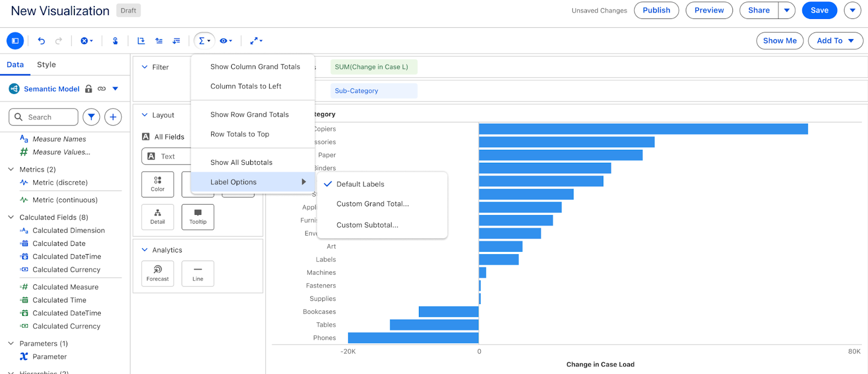
Task: Click the Parameter field icon
Action: click(x=24, y=357)
